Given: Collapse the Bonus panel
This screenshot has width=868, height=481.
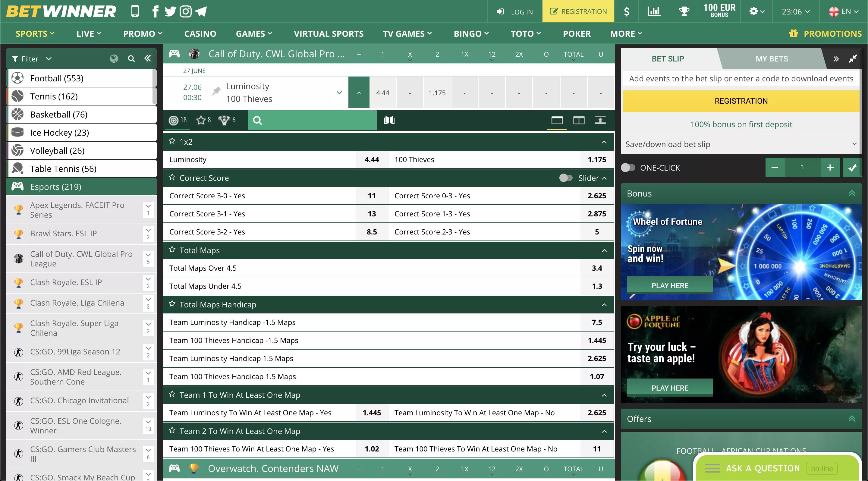Looking at the screenshot, I should 851,193.
